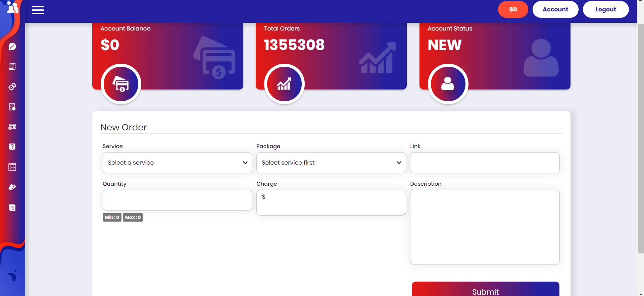
Task: Click the Account Balance $0 value
Action: point(110,45)
